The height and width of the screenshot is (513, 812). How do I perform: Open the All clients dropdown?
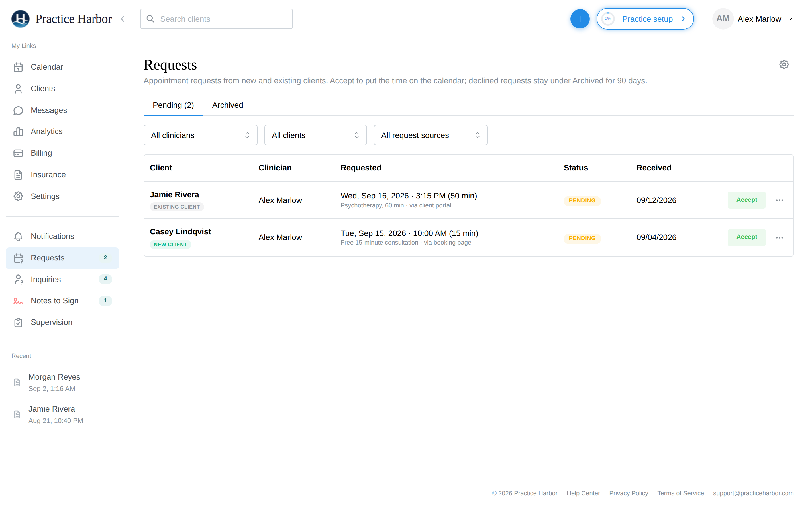coord(315,135)
